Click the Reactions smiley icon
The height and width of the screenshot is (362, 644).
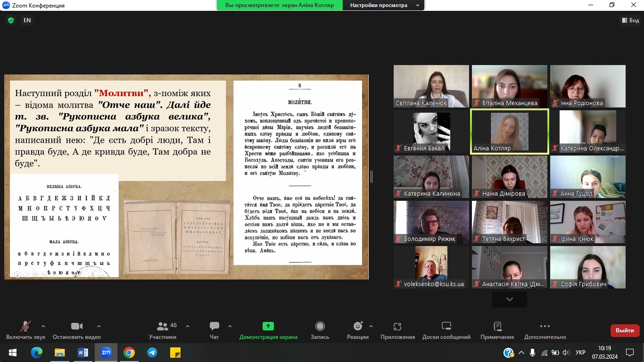click(x=358, y=327)
